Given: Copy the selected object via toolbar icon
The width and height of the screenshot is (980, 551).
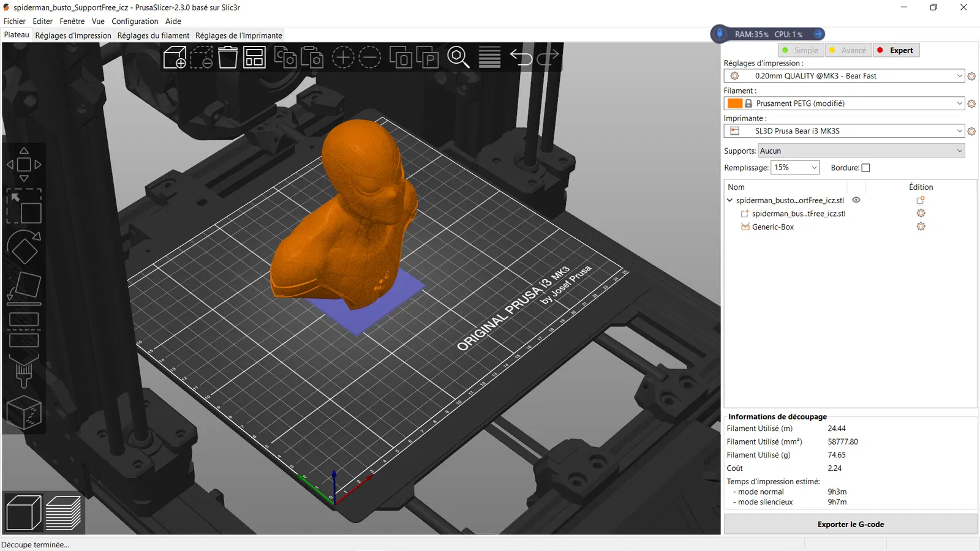Looking at the screenshot, I should pos(285,57).
